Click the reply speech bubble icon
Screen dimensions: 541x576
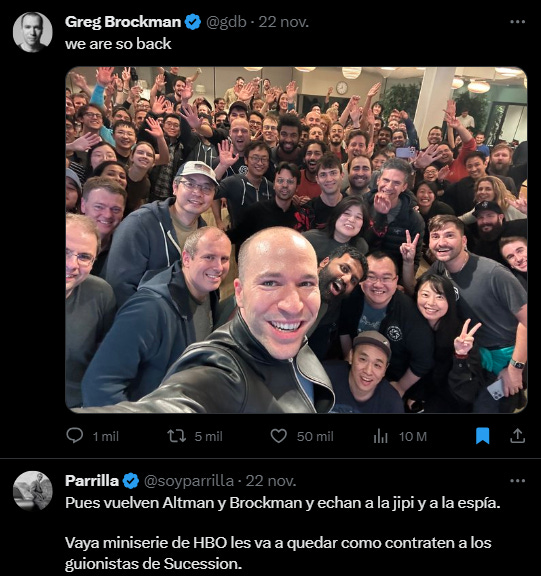[75, 436]
